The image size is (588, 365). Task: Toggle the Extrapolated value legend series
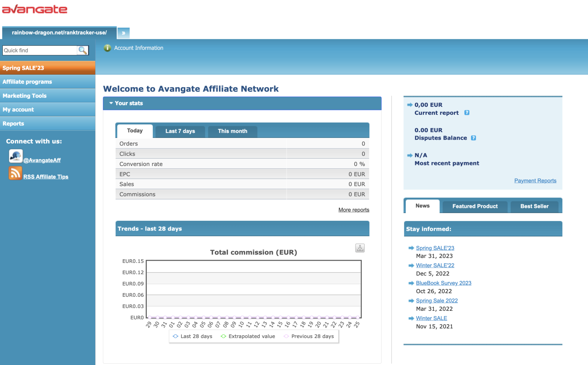248,336
